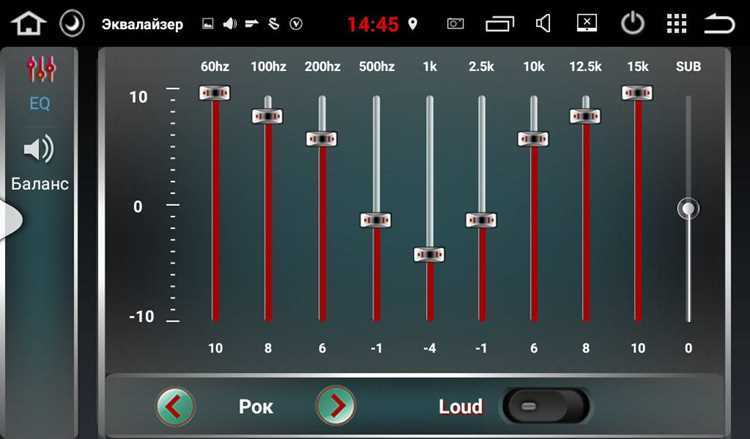The height and width of the screenshot is (439, 750).
Task: Click the 1k band slider handle
Action: pyautogui.click(x=429, y=254)
